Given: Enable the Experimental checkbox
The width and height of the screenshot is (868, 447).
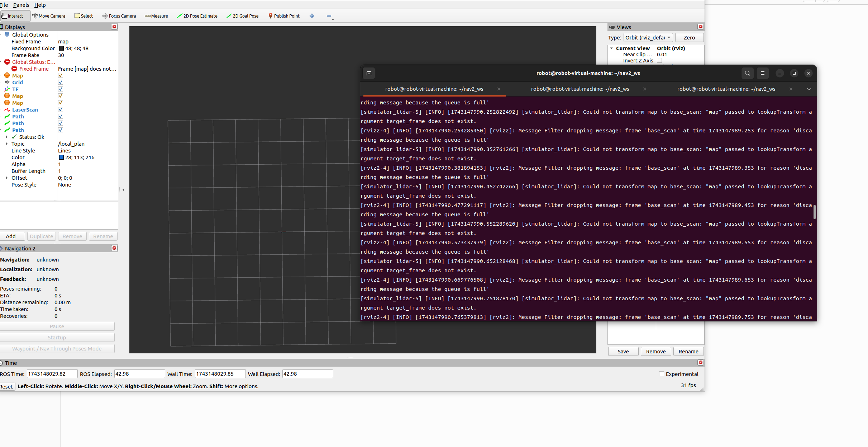Looking at the screenshot, I should pos(662,374).
